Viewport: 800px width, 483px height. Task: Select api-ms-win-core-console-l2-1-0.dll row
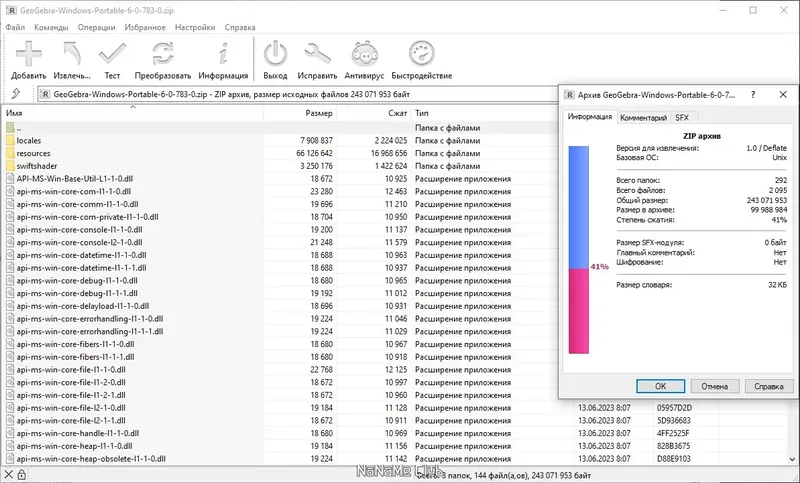pos(281,242)
